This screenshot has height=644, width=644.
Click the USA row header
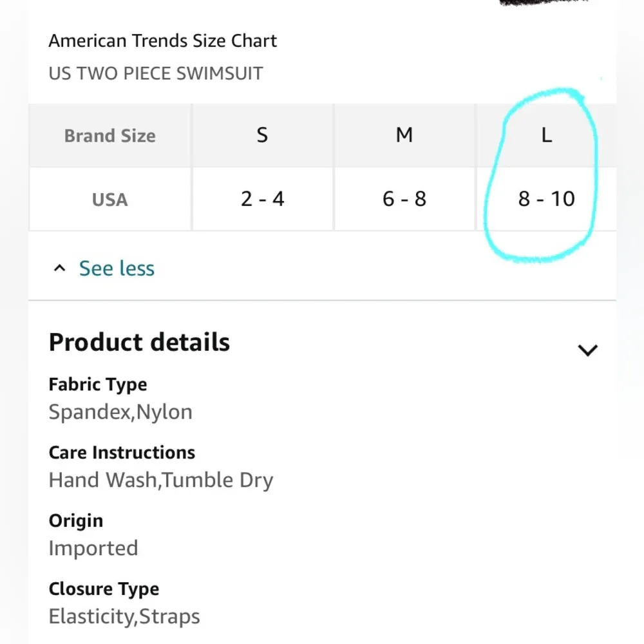(x=110, y=199)
